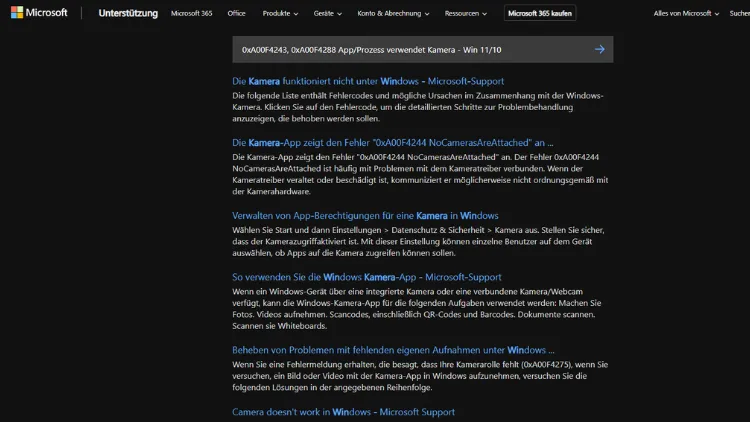Click the Microsoft logo icon

click(17, 12)
